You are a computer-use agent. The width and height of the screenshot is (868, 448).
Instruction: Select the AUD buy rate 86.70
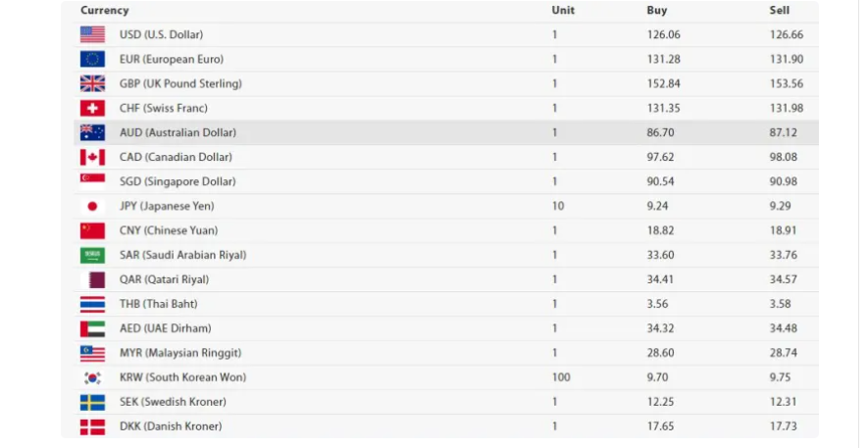(660, 132)
